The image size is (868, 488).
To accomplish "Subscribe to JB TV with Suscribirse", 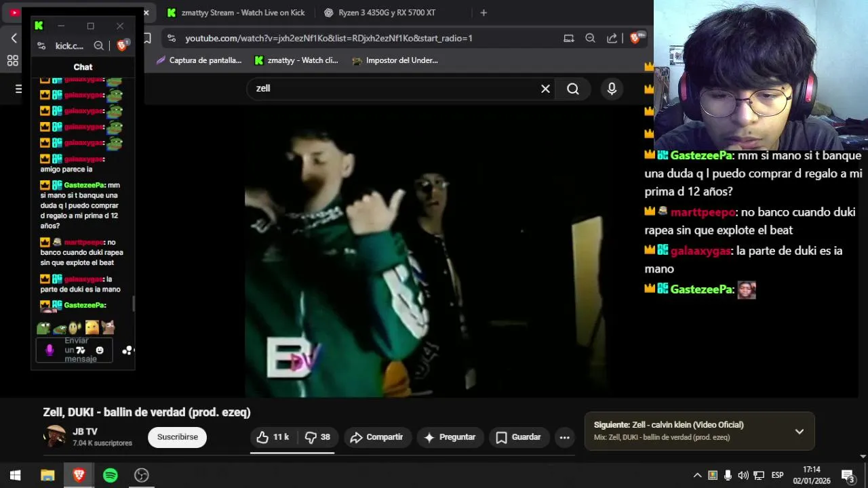I will pos(177,437).
